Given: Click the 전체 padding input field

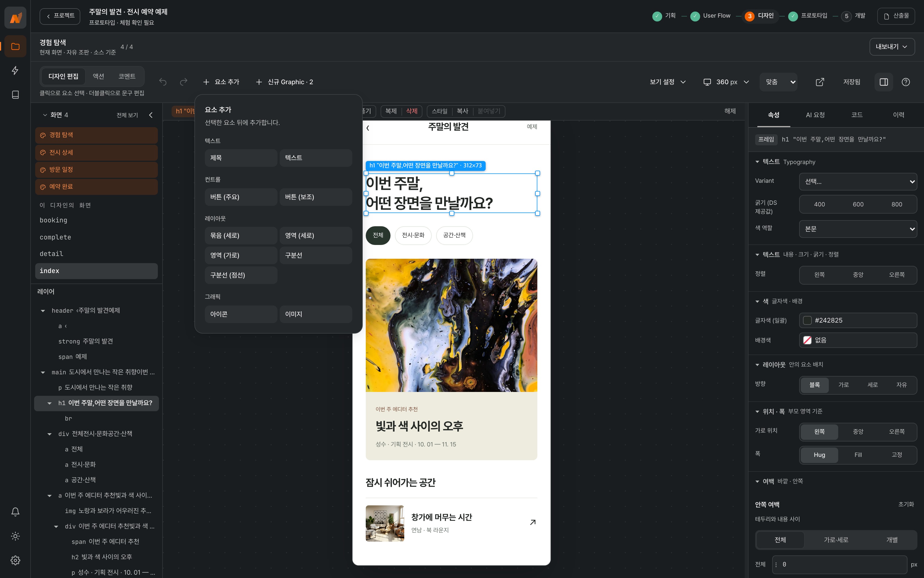Looking at the screenshot, I should [x=839, y=565].
